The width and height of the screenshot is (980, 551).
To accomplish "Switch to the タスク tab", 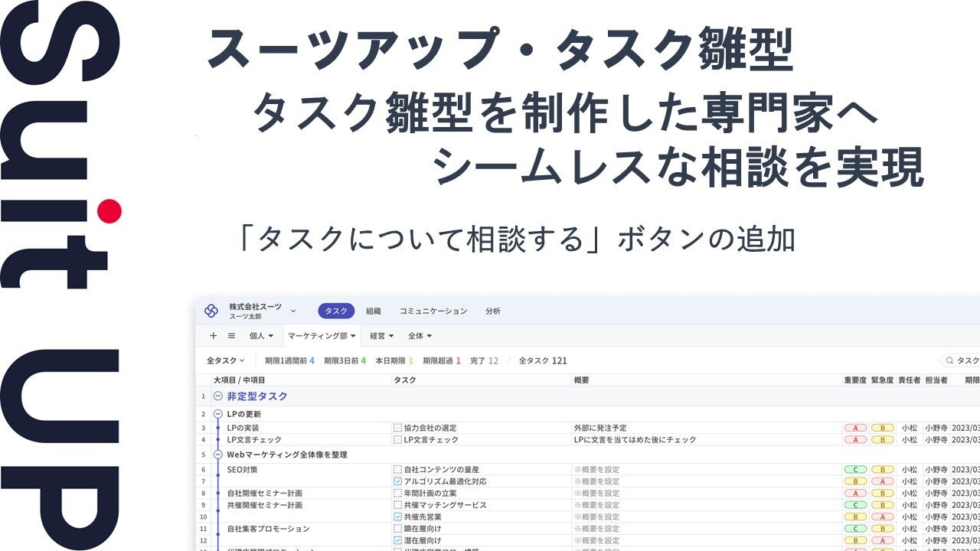I will click(x=336, y=311).
